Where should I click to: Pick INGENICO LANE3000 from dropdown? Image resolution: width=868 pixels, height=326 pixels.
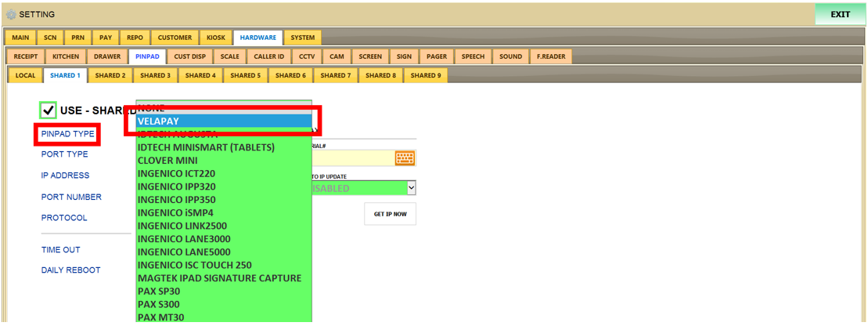coord(224,239)
